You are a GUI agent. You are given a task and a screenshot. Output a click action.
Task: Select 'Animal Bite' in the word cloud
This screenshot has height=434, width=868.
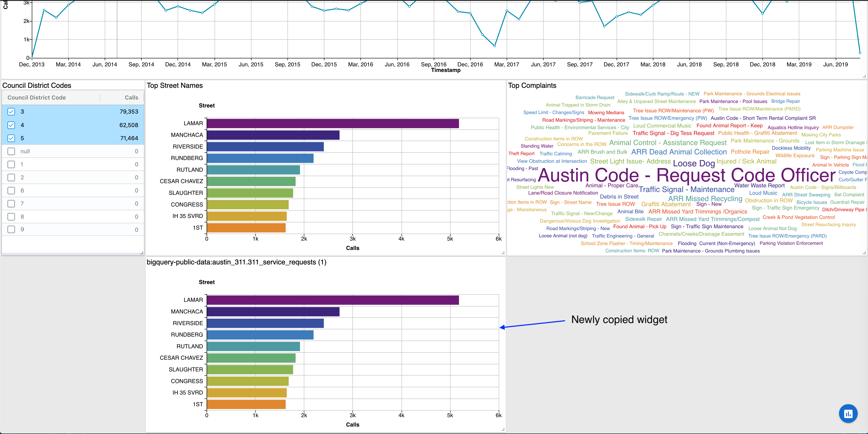click(631, 211)
